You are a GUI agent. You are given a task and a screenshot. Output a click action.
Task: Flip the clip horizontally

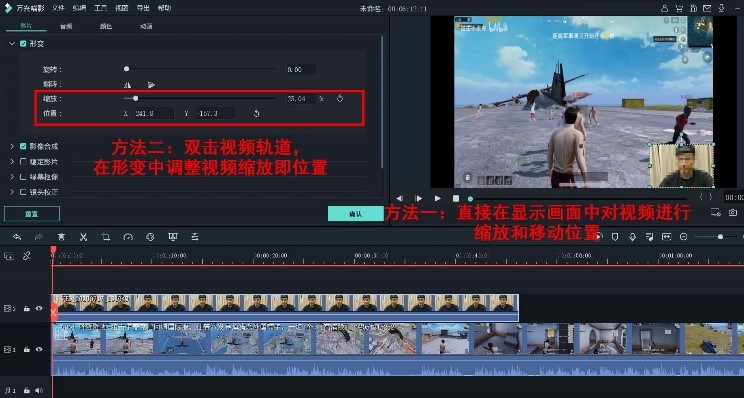pyautogui.click(x=127, y=85)
